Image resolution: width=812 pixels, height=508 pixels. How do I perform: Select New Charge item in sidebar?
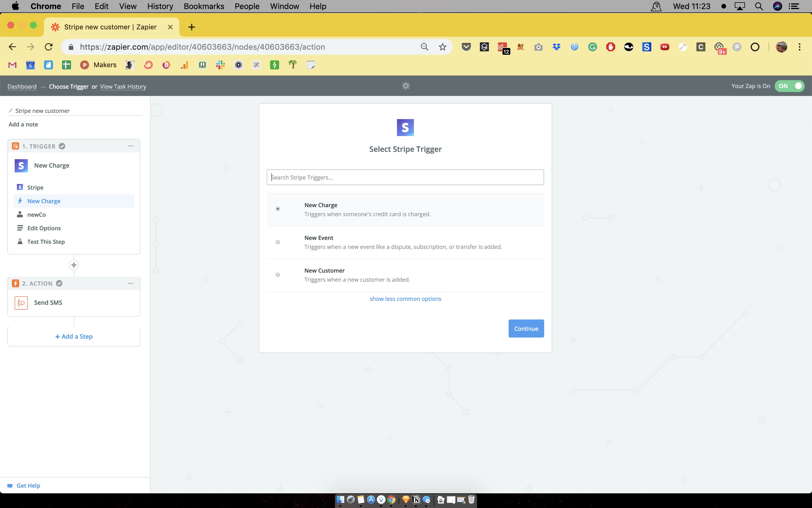(74, 201)
